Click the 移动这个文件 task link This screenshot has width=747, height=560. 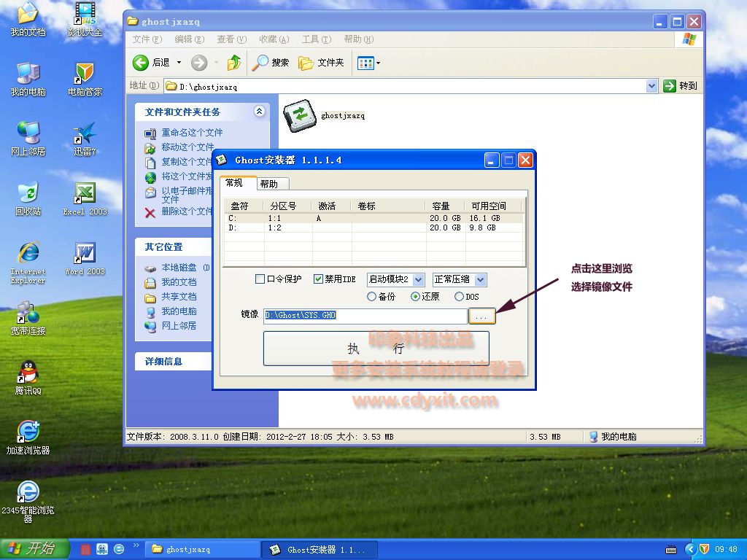tap(187, 147)
